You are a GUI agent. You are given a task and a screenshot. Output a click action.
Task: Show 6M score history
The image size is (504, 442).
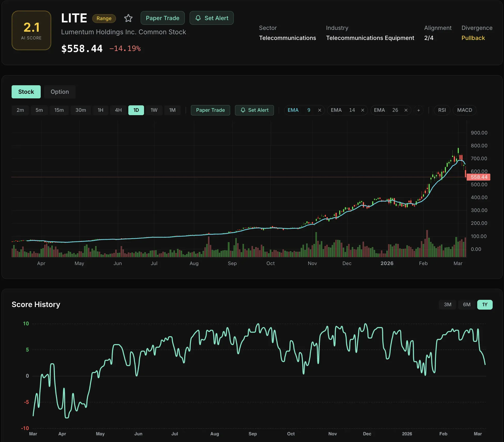pyautogui.click(x=467, y=305)
